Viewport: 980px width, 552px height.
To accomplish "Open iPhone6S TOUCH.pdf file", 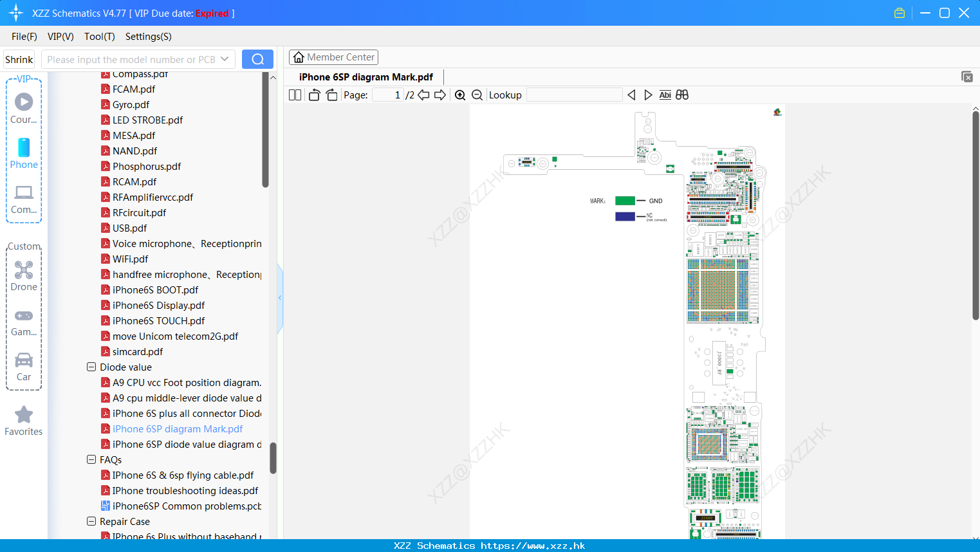I will tap(159, 321).
